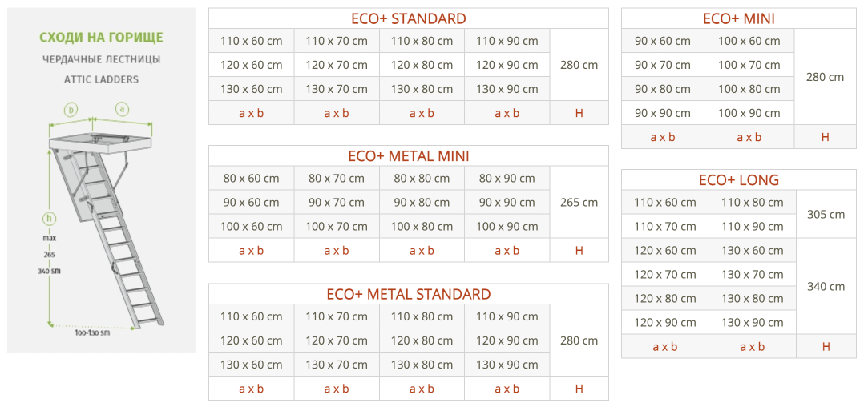The width and height of the screenshot is (868, 411).
Task: Click the 100-130 sm floor distance label
Action: pyautogui.click(x=93, y=333)
